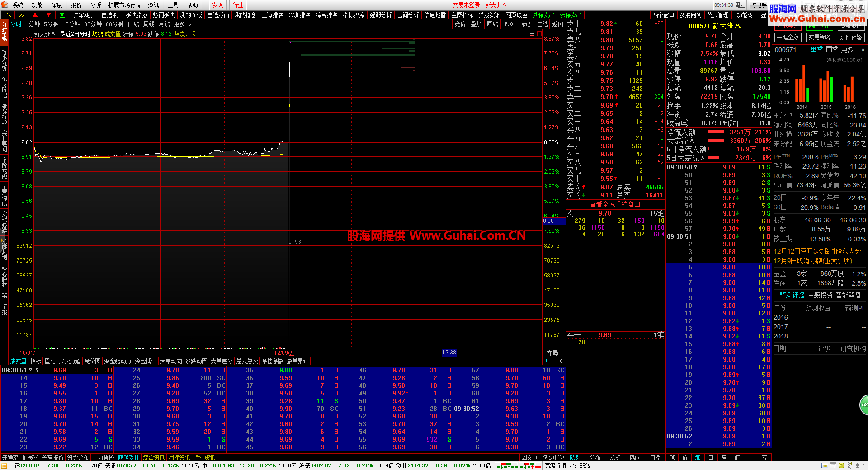Zoom out with the minus button under chart
The image size is (868, 470).
pyautogui.click(x=554, y=361)
